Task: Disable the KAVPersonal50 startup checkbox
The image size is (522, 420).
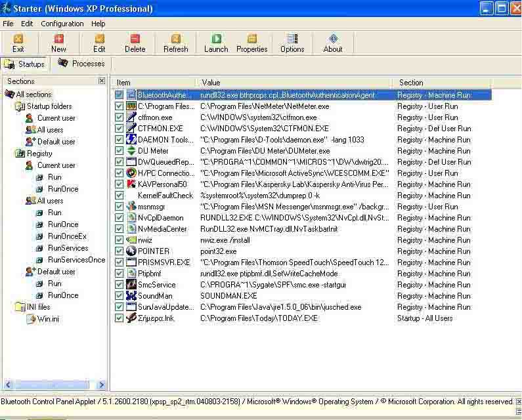Action: [119, 184]
